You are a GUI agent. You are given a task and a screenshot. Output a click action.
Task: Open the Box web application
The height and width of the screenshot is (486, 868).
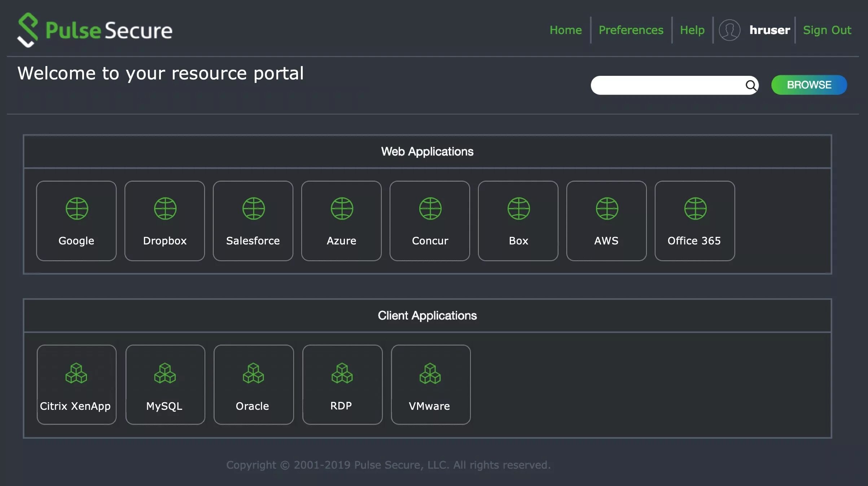pos(518,221)
